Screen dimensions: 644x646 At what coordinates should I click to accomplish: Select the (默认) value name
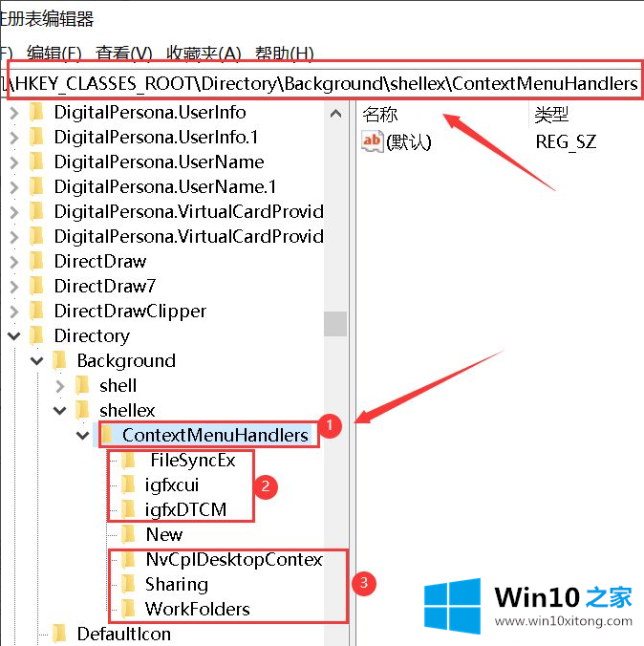click(409, 142)
